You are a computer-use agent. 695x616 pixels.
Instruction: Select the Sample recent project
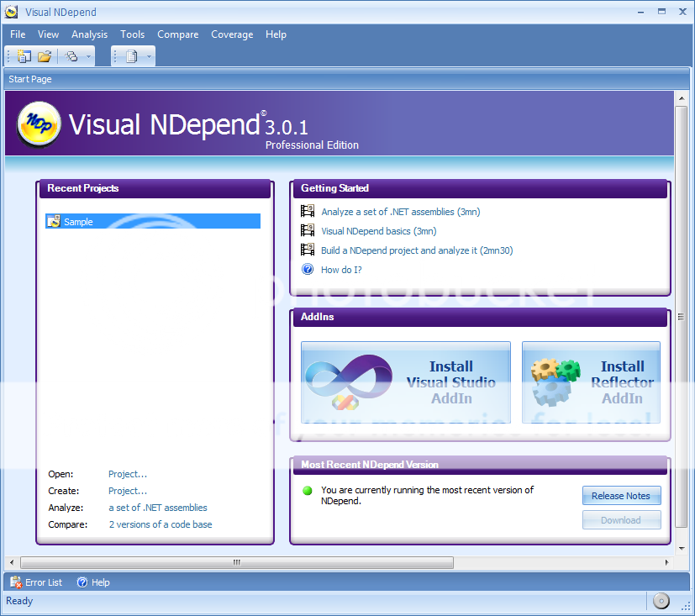[x=153, y=221]
